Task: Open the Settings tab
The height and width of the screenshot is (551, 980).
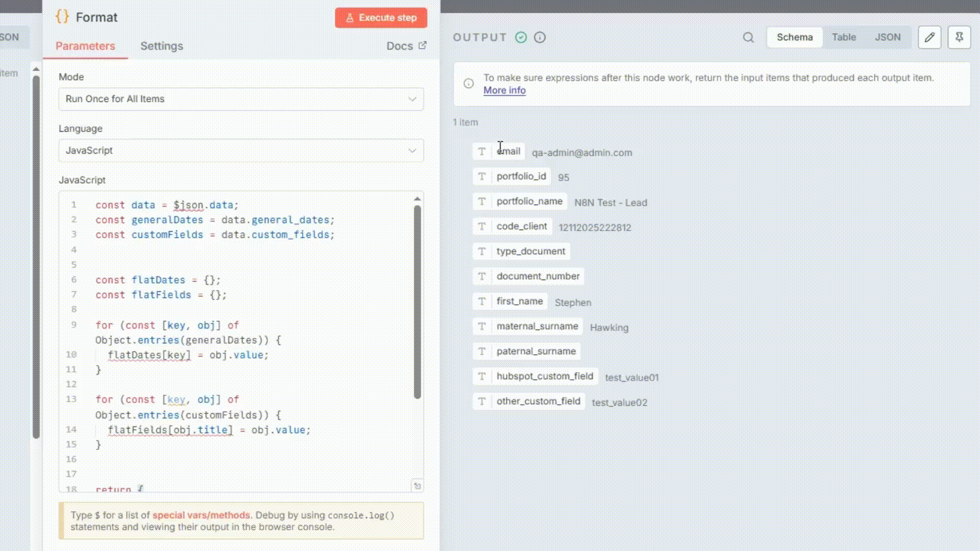Action: pyautogui.click(x=161, y=46)
